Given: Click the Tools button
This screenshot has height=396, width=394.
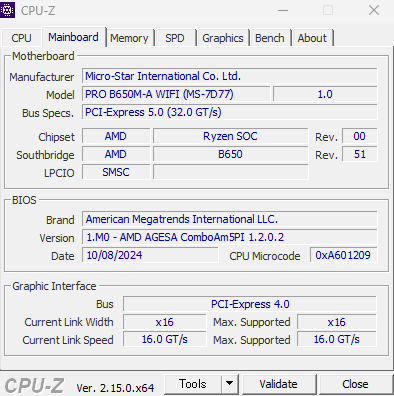Looking at the screenshot, I should tap(193, 384).
